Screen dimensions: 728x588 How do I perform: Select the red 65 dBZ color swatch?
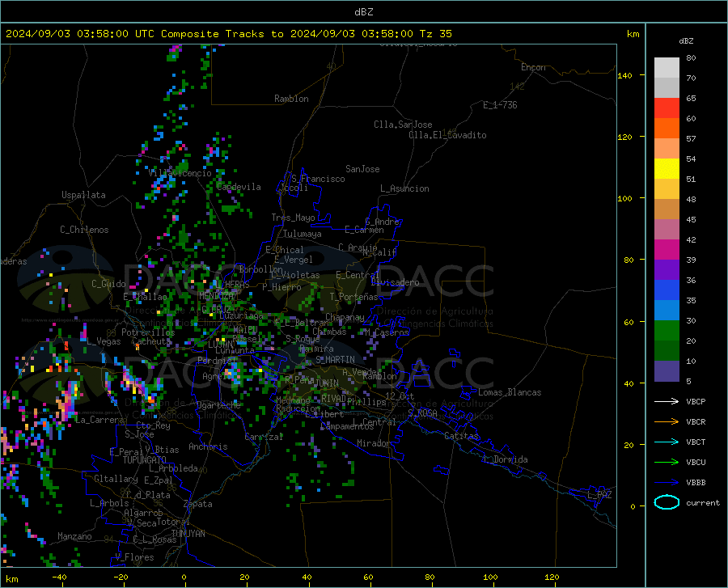(667, 108)
